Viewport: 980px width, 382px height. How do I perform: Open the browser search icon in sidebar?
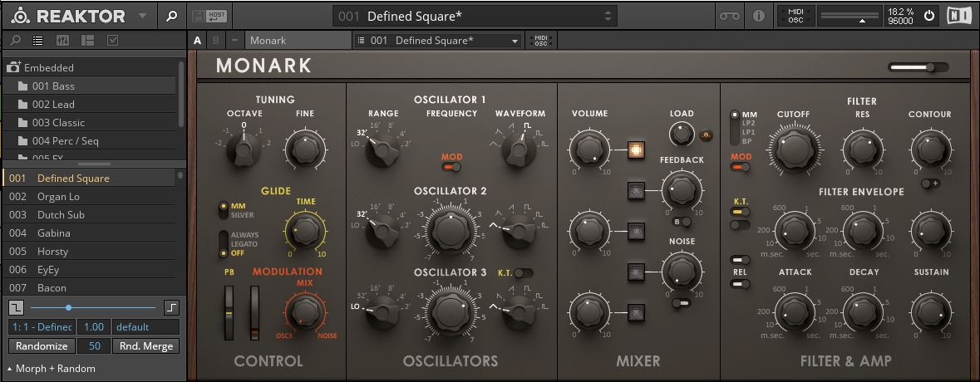16,41
